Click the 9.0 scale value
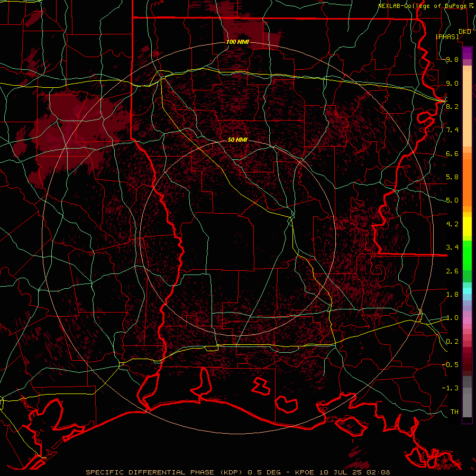The width and height of the screenshot is (476, 476). pyautogui.click(x=452, y=83)
